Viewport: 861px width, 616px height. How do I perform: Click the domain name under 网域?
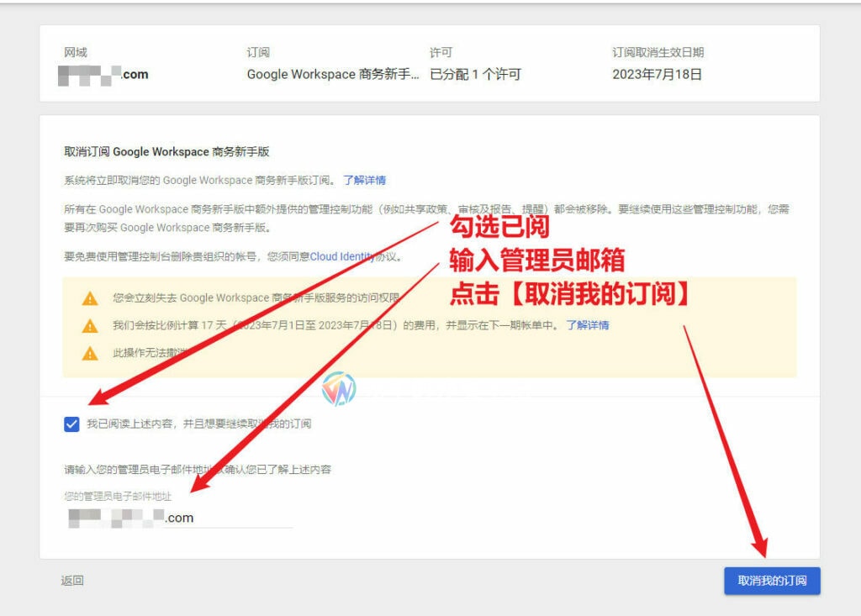click(103, 75)
